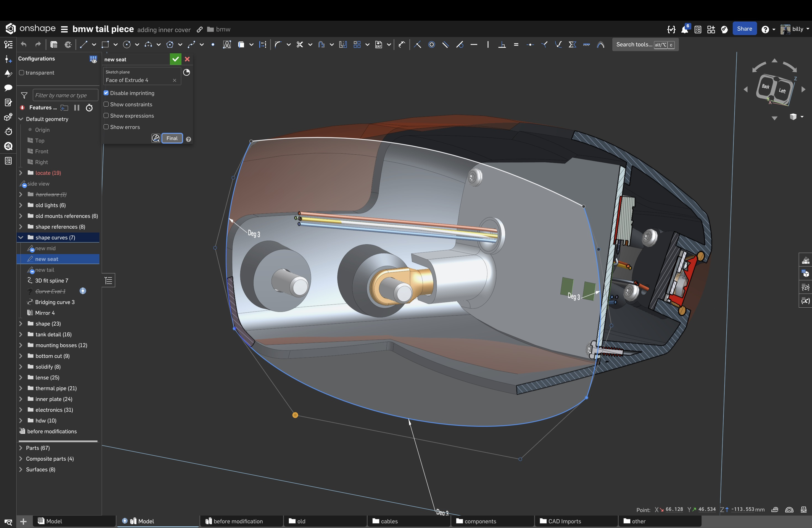Collapse the shape curves (7) folder

pos(21,237)
